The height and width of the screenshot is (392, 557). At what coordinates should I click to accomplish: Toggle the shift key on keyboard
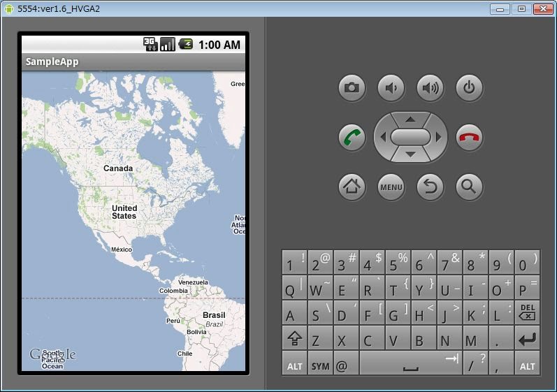294,339
